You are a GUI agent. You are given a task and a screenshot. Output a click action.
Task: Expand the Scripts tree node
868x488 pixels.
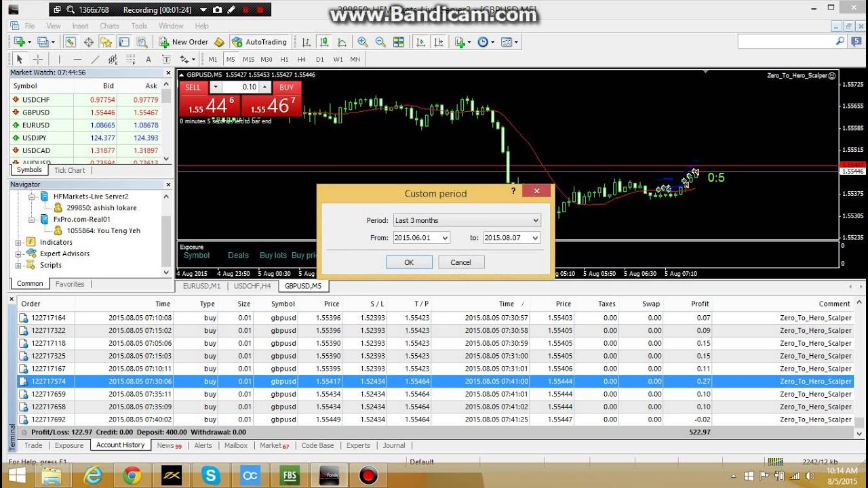tap(18, 265)
